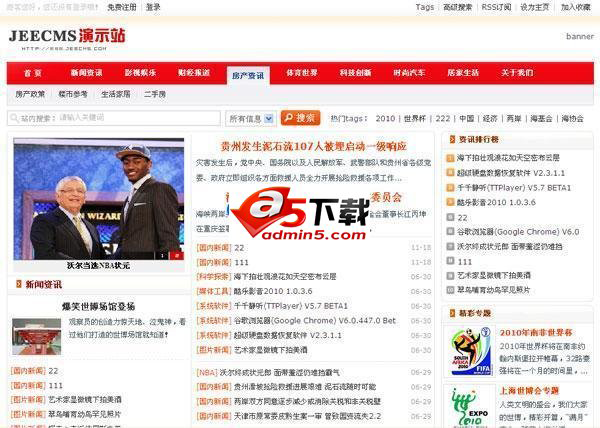Select the 生活家居 sub-menu item
Image resolution: width=600 pixels, height=428 pixels.
[x=116, y=94]
